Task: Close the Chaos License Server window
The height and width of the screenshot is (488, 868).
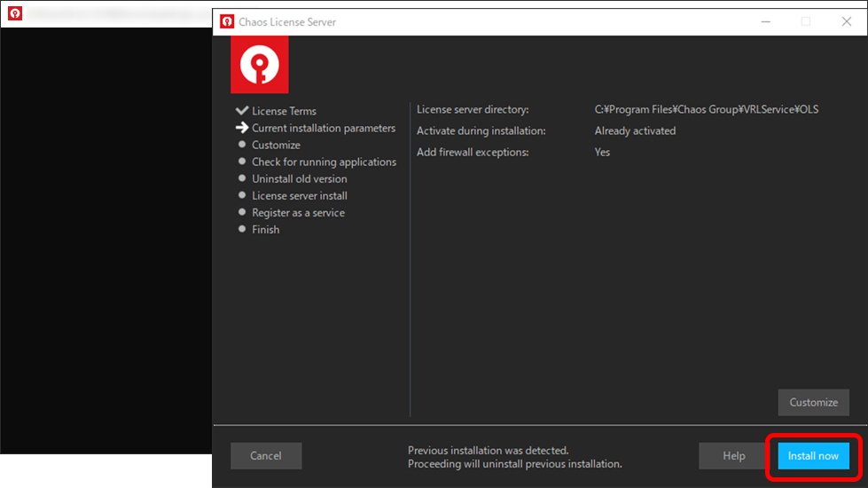Action: point(847,21)
